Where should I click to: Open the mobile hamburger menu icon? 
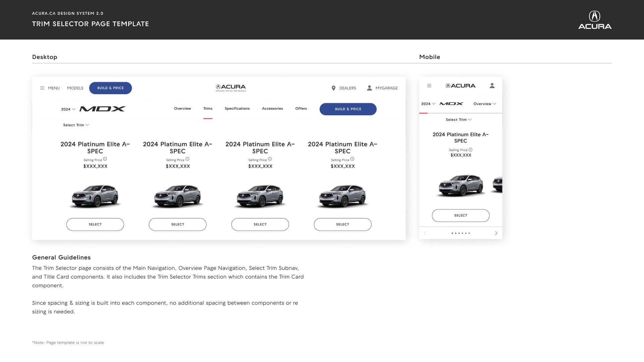pos(429,86)
